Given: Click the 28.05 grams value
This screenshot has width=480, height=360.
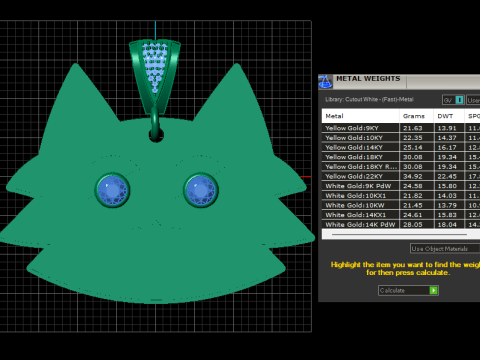Looking at the screenshot, I should [413, 225].
